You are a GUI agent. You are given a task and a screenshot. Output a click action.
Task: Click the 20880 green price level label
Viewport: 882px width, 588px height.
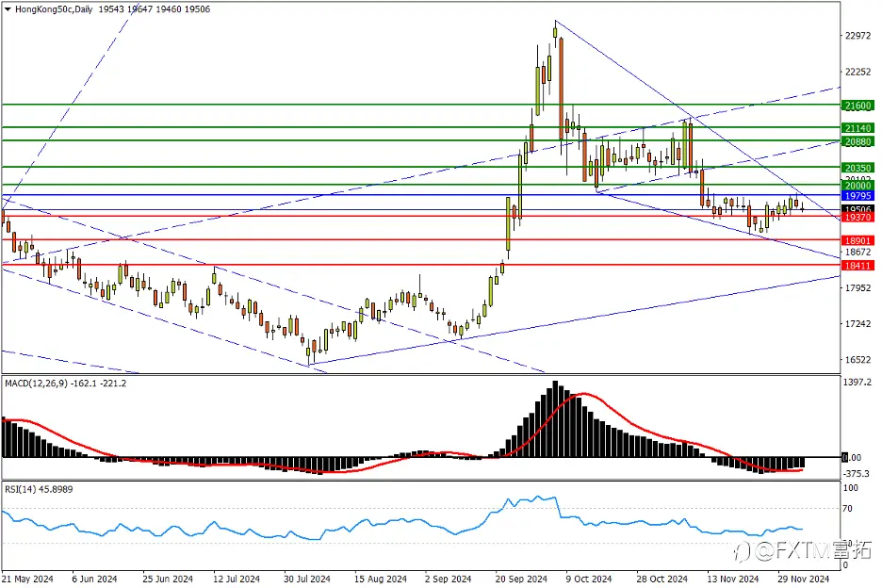point(857,141)
